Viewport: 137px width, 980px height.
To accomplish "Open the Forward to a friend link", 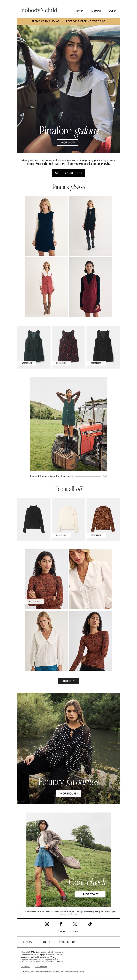I will pyautogui.click(x=68, y=931).
